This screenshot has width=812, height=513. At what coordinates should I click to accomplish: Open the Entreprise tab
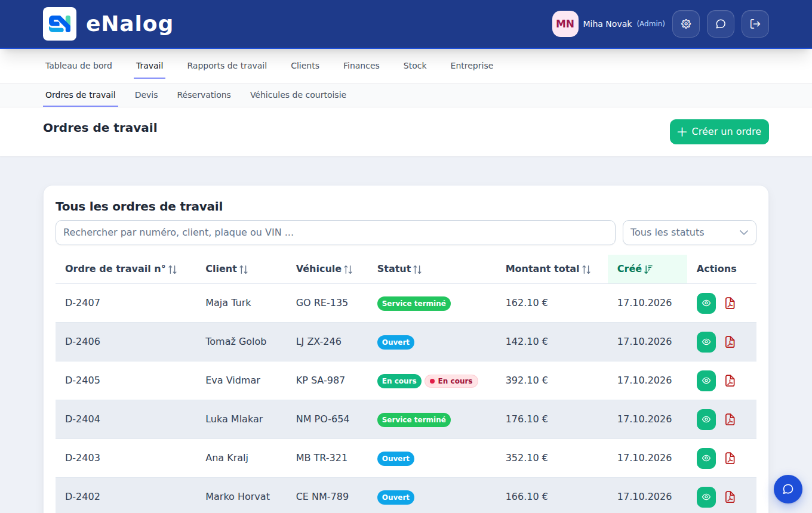click(472, 66)
